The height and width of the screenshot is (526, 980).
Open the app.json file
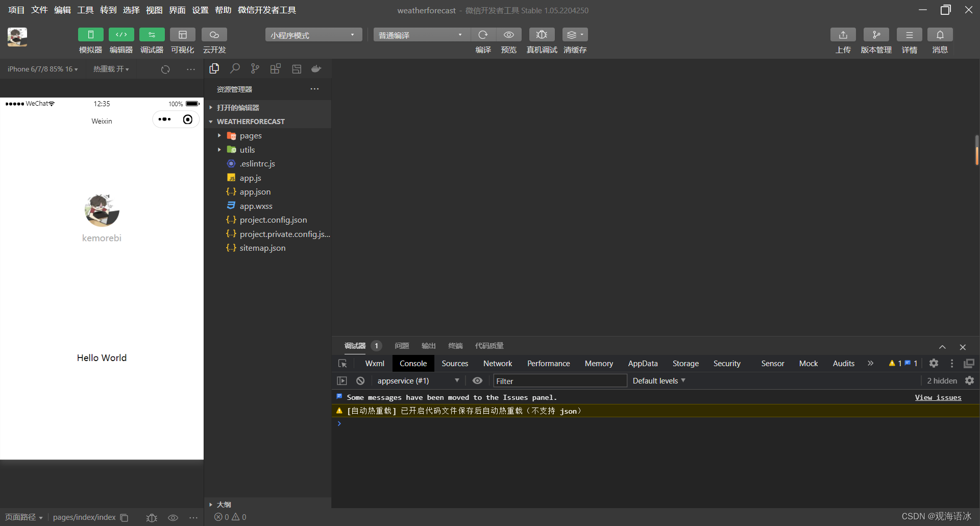255,192
